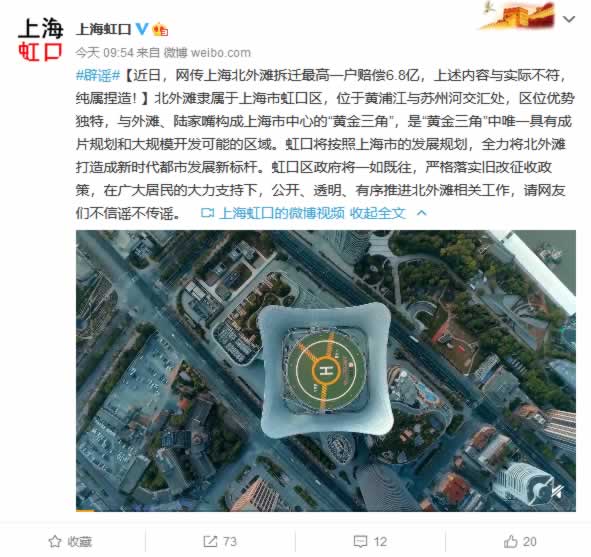Unmute the video with speaker icon
This screenshot has height=557, width=591.
click(x=557, y=492)
